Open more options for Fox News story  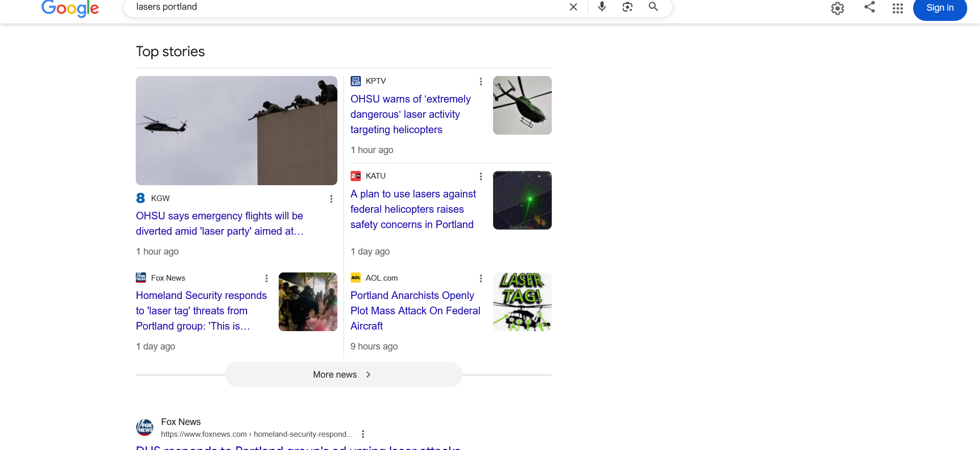pyautogui.click(x=266, y=279)
